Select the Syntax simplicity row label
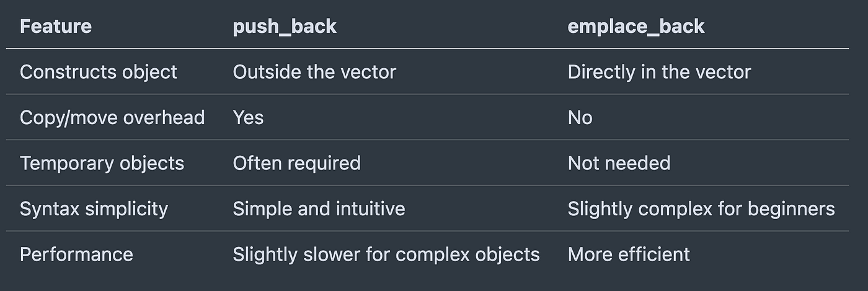 tap(94, 209)
